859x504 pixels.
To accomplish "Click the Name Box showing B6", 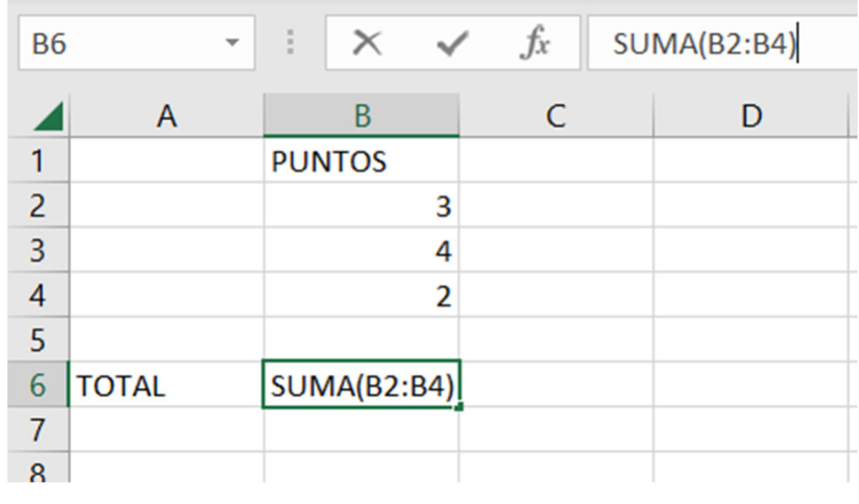I will (115, 45).
